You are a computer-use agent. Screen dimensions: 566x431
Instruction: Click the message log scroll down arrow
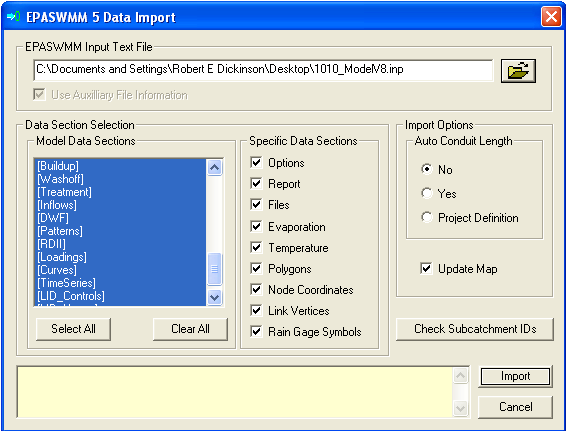tap(460, 409)
